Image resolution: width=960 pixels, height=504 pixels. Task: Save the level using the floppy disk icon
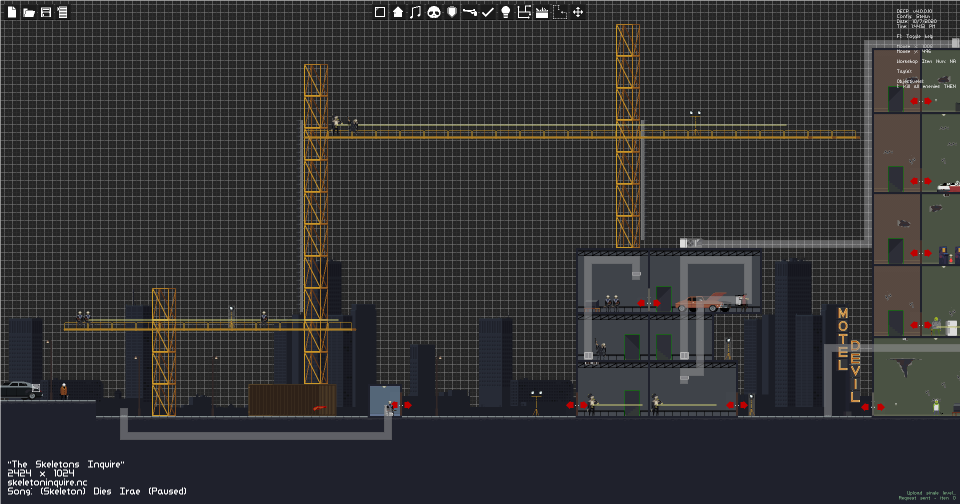(46, 12)
